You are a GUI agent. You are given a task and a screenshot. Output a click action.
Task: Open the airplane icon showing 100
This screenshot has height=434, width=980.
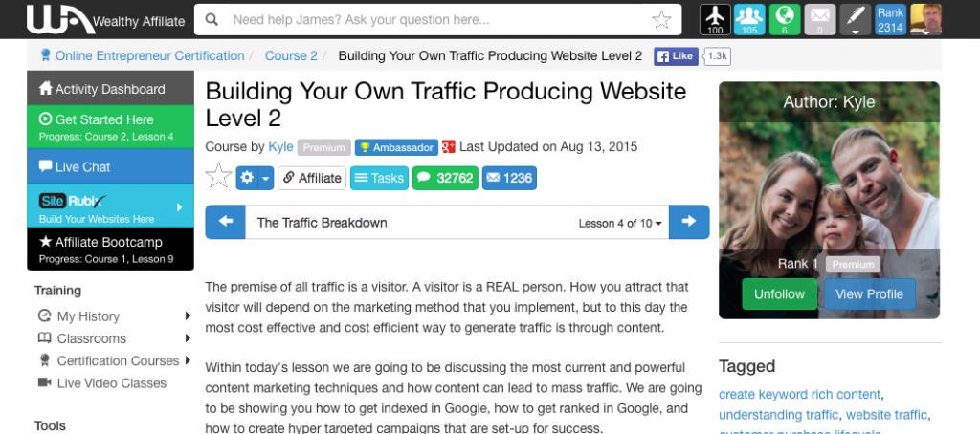coord(715,19)
